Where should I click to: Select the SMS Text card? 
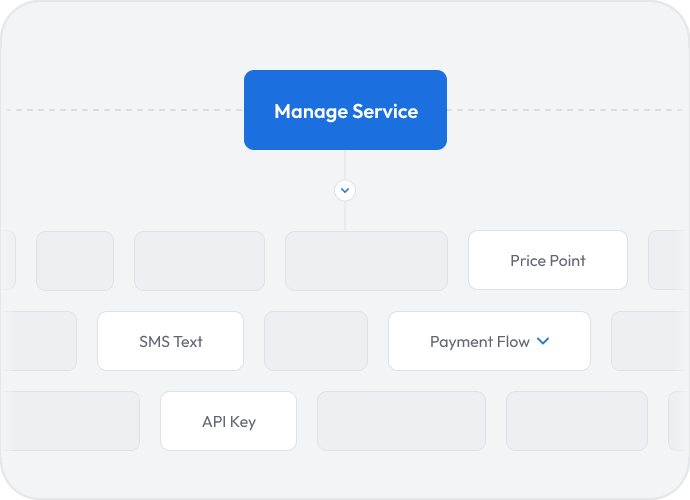(x=170, y=341)
